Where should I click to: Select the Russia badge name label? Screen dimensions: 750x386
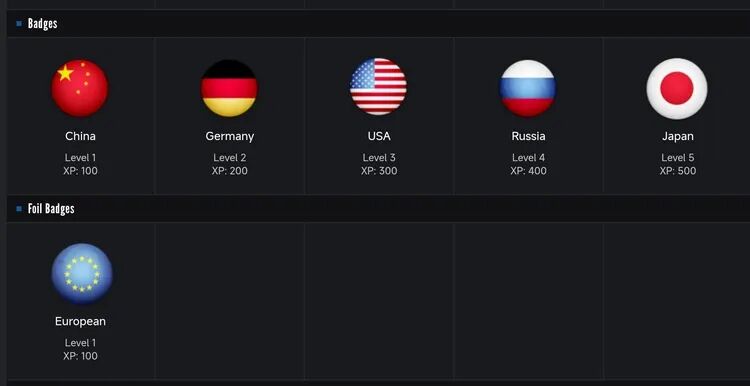pyautogui.click(x=528, y=136)
